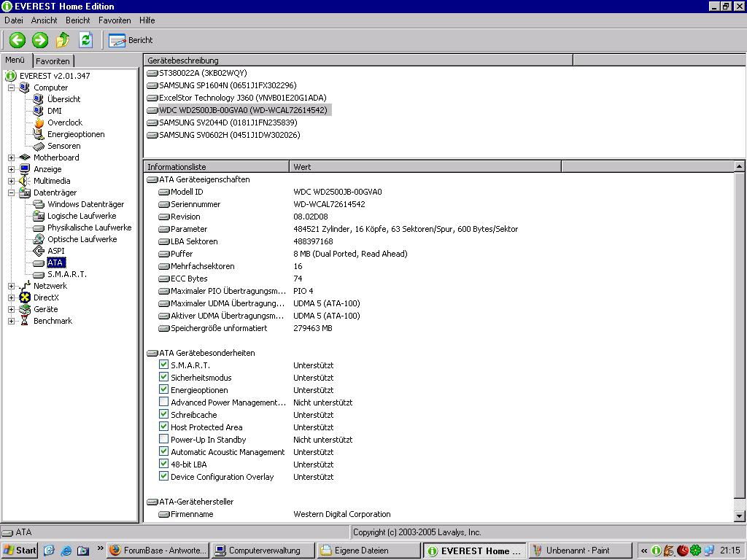Expand the Anzeige tree node

point(12,169)
